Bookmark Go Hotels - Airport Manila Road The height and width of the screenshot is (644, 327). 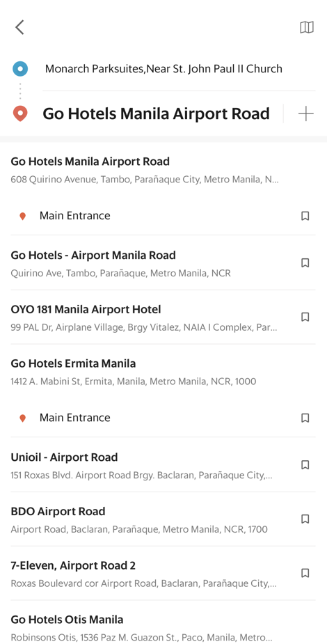pos(305,263)
